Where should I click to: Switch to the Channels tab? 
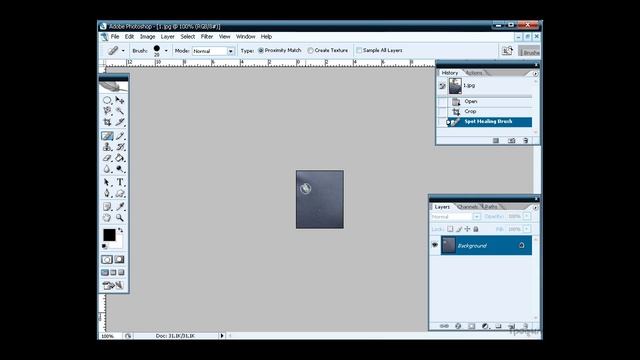pos(468,207)
